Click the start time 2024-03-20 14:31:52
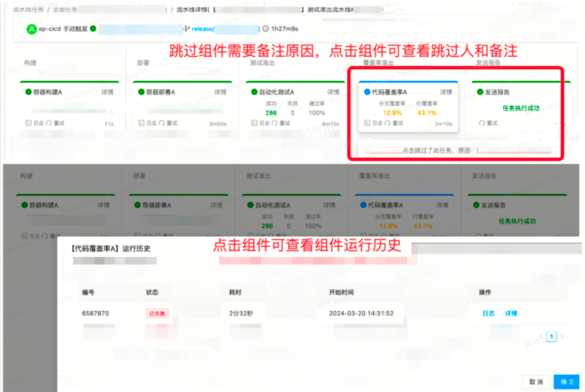The image size is (585, 392). click(361, 313)
